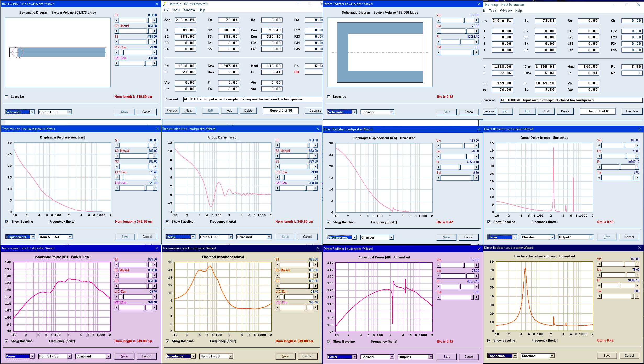The height and width of the screenshot is (364, 644).
Task: Click Fr left arrow in the Direct Radiator Schematic window
Action: pos(439,42)
